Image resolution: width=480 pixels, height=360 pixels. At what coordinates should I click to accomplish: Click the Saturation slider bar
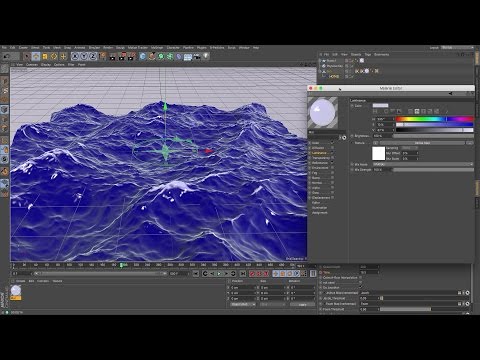click(434, 124)
